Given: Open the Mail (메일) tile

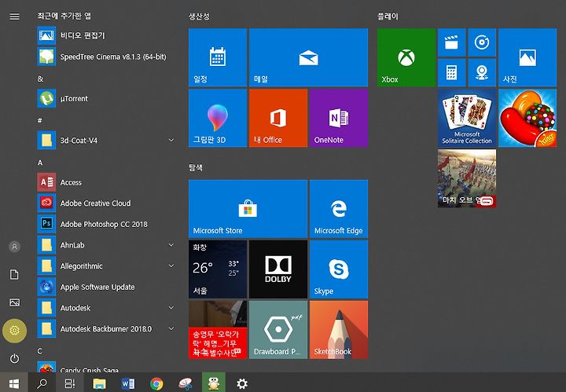Looking at the screenshot, I should [309, 57].
